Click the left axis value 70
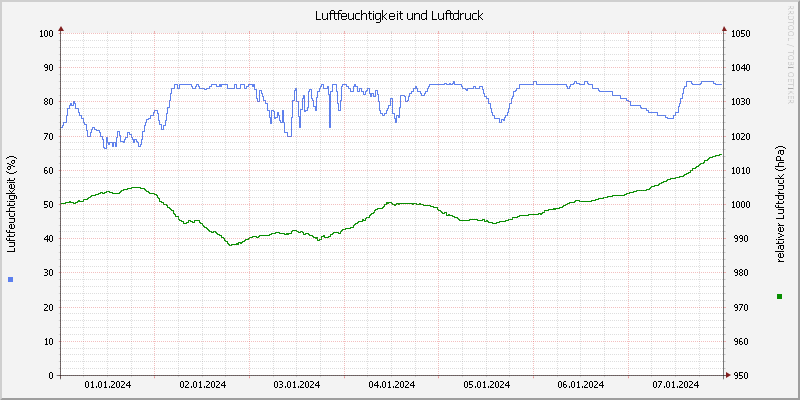The height and width of the screenshot is (400, 800). (x=48, y=136)
